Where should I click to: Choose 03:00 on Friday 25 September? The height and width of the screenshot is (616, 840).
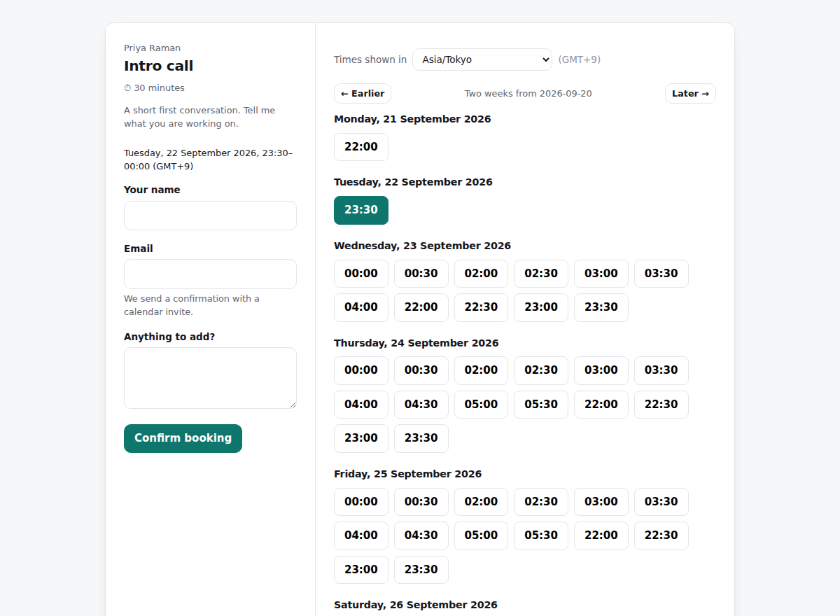(601, 502)
